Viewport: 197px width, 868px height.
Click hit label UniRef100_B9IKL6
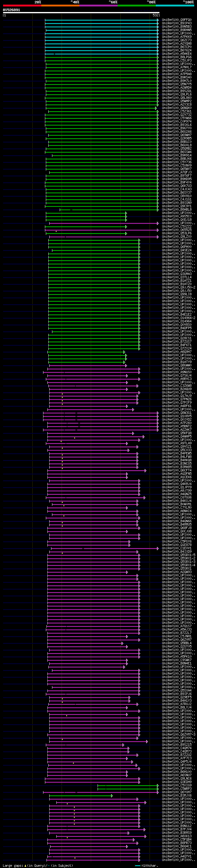pos(177,125)
